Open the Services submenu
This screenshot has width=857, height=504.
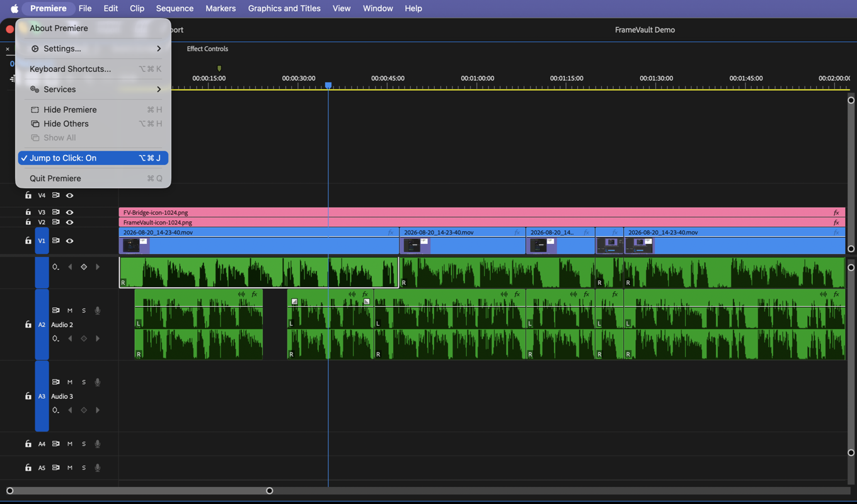pos(93,89)
